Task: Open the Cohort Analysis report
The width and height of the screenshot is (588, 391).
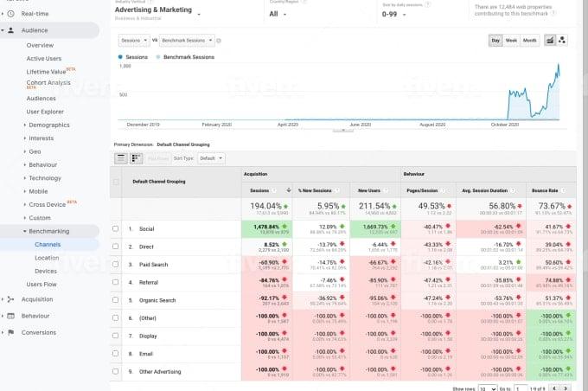Action: click(x=48, y=82)
